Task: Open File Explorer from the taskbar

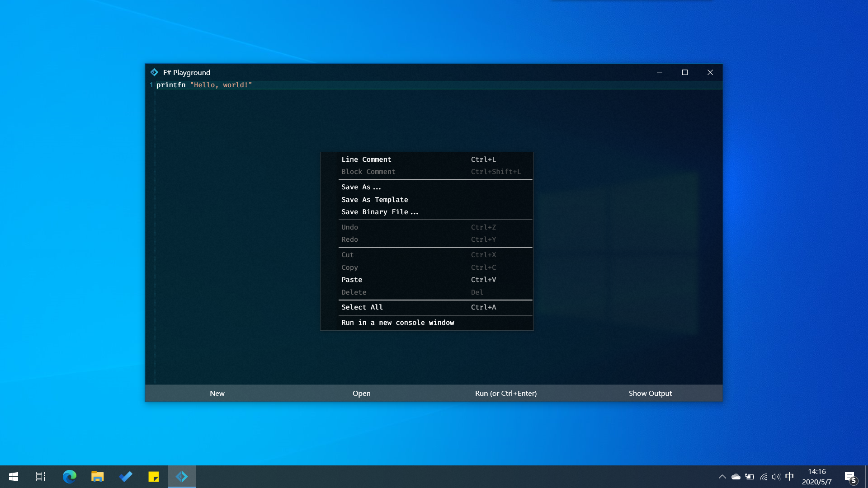Action: click(x=97, y=477)
